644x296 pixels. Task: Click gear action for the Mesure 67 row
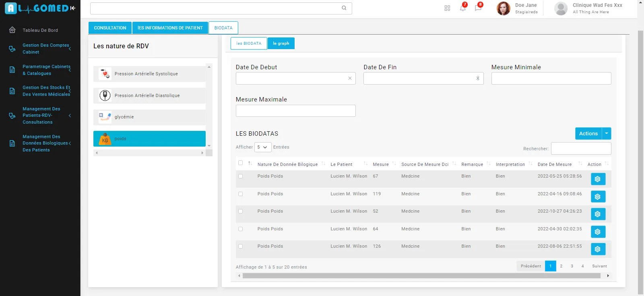598,179
